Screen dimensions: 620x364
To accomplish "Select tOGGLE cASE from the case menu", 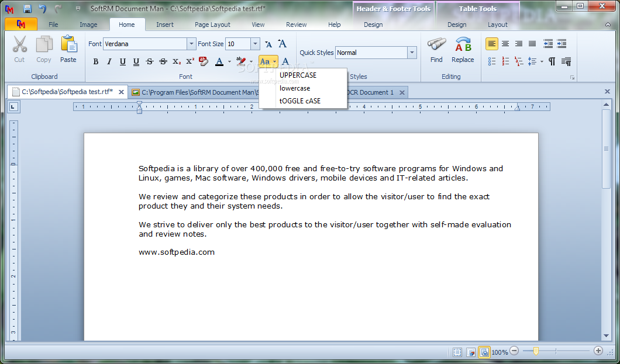I will pos(304,100).
